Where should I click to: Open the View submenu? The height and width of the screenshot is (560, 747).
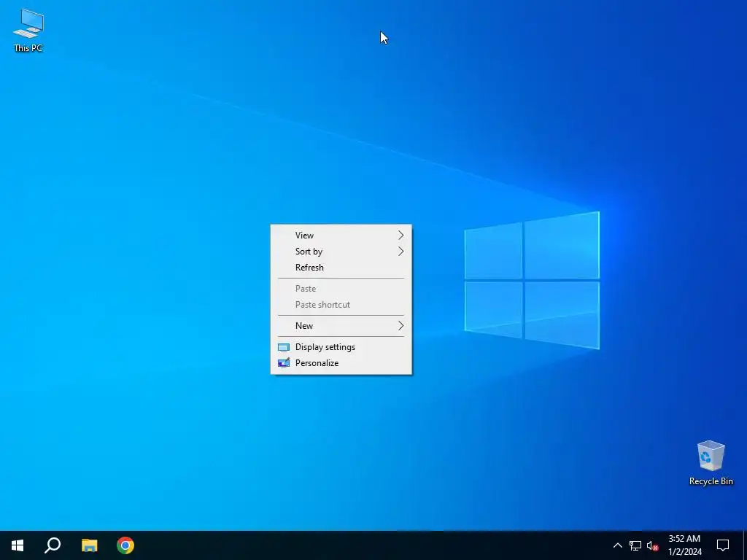pyautogui.click(x=341, y=236)
